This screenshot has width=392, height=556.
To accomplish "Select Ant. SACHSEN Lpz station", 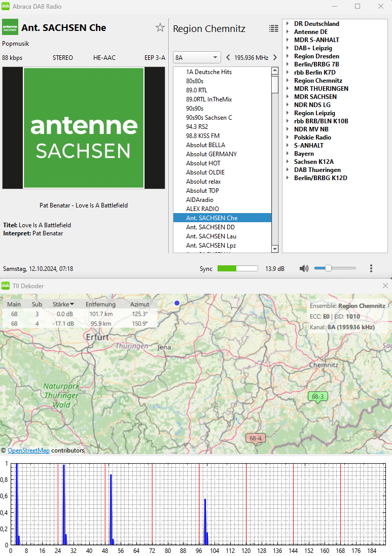I will point(222,246).
